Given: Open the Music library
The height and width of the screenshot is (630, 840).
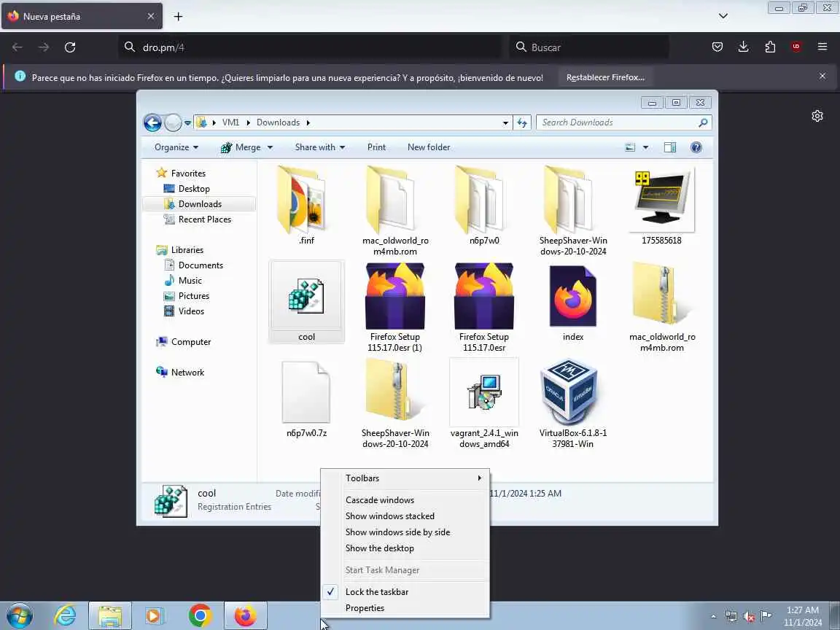Looking at the screenshot, I should (190, 281).
